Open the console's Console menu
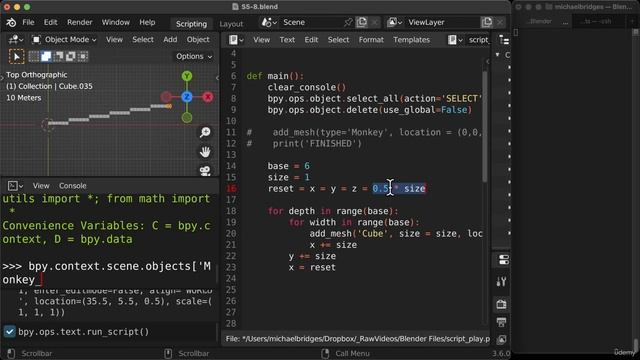640x360 pixels. (x=73, y=186)
